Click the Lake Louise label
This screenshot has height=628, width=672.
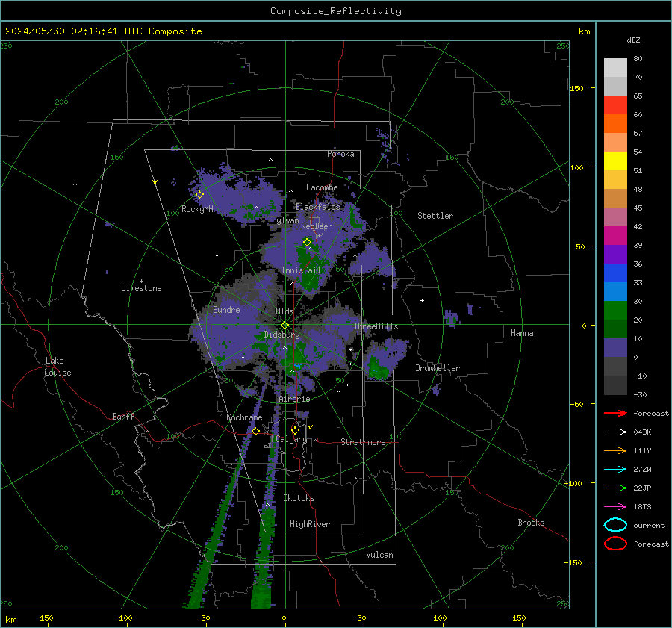[x=57, y=367]
